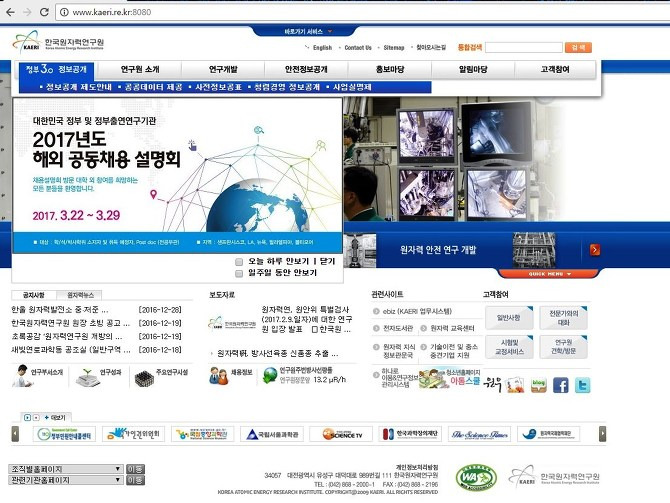The image size is (670, 503).
Task: Click the 2017년도 해외 공동채용 설명회 popup banner
Action: [x=178, y=175]
